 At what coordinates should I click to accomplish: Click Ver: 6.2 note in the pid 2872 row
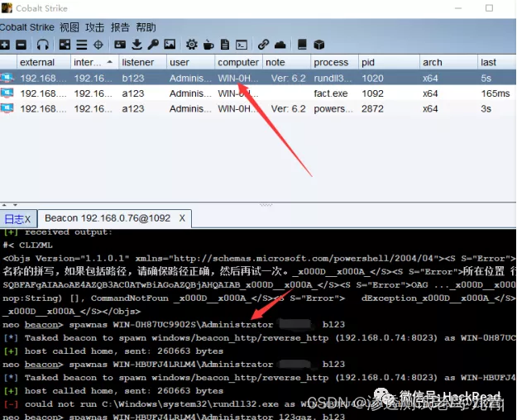[x=288, y=108]
